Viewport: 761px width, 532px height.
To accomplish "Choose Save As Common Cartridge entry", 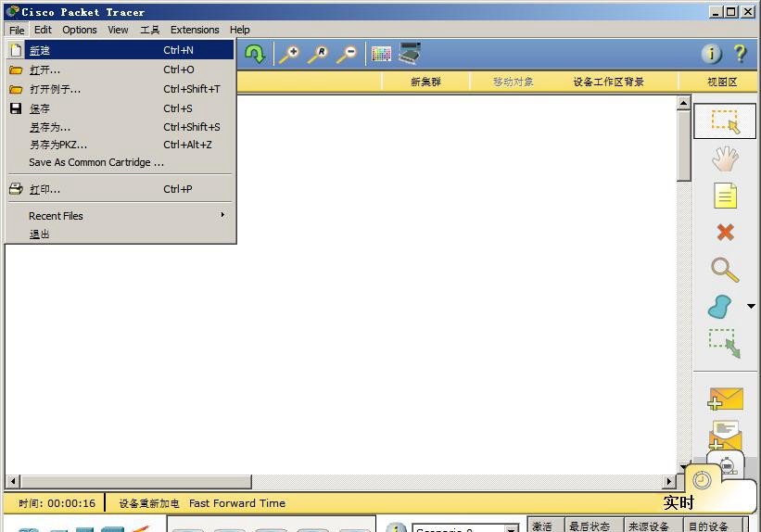I will click(120, 162).
